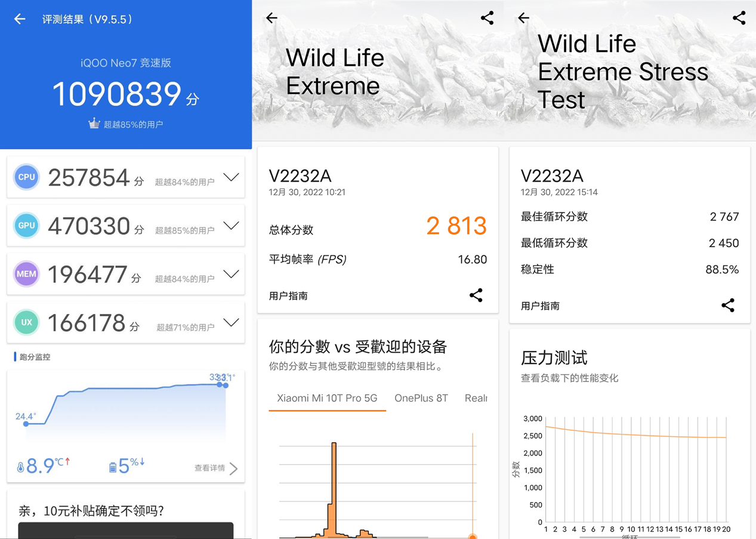Open the share icon atop the Stress Test
This screenshot has width=756, height=539.
click(739, 18)
